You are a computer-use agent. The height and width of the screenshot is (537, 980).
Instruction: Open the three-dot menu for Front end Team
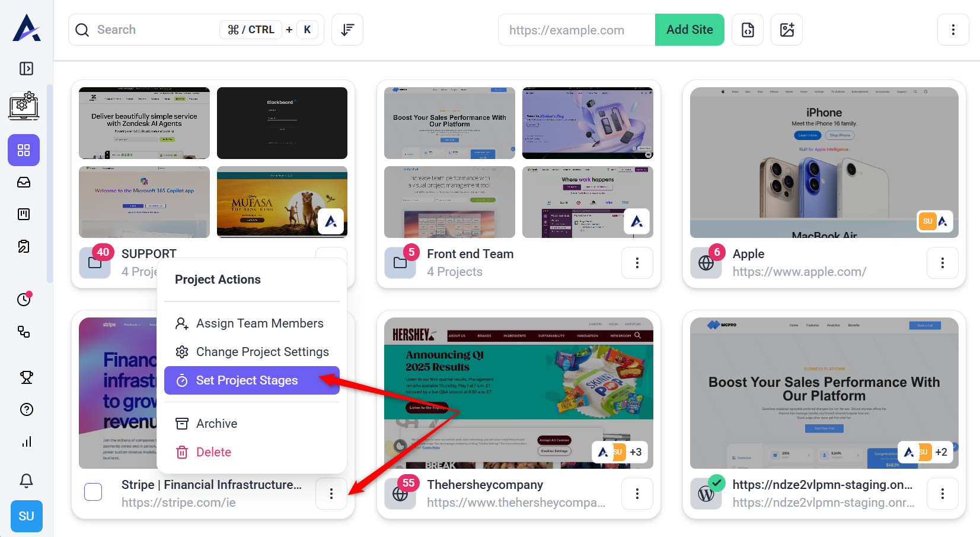point(637,263)
